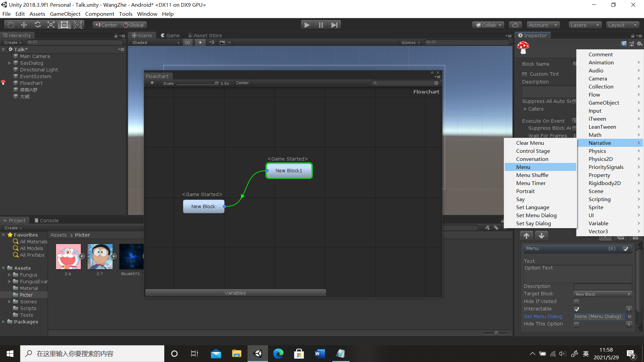Select the Rect Transform tool
Image resolution: width=644 pixels, height=362 pixels.
64,25
